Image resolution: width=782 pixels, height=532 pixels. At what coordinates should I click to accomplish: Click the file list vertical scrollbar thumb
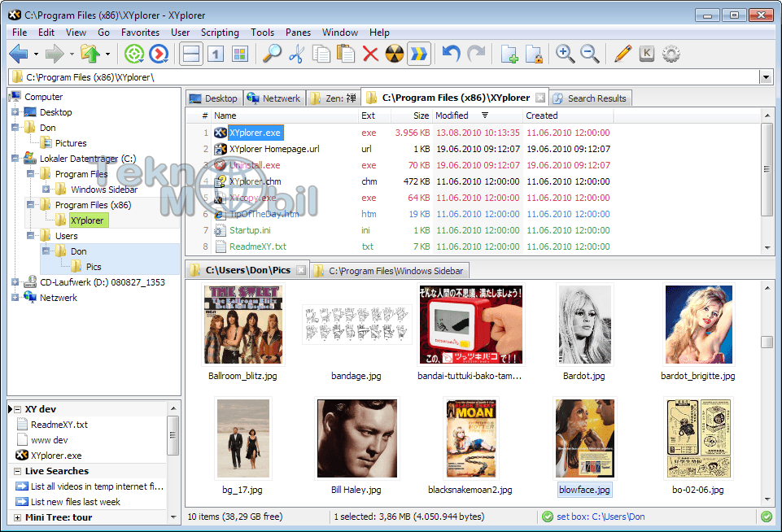coord(767,169)
